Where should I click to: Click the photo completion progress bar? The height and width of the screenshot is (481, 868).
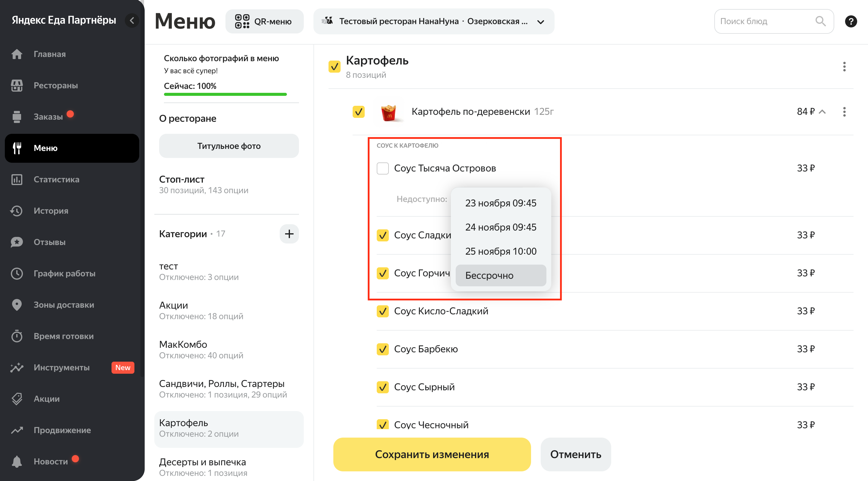click(x=225, y=94)
